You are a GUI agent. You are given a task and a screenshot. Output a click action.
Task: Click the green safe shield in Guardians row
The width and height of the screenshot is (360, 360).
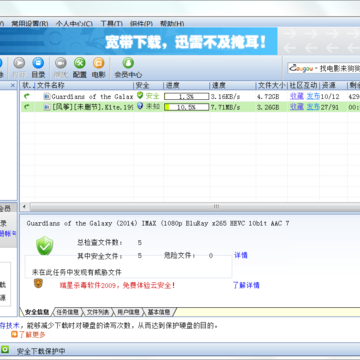point(140,96)
